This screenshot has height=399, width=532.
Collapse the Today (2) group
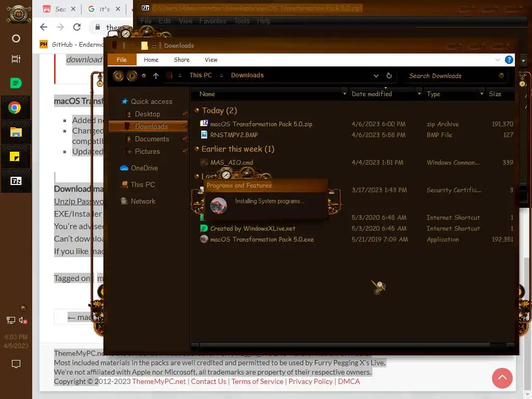196,110
